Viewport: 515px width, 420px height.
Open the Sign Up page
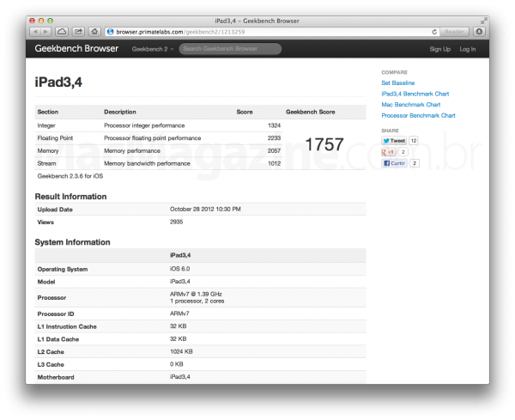(439, 49)
